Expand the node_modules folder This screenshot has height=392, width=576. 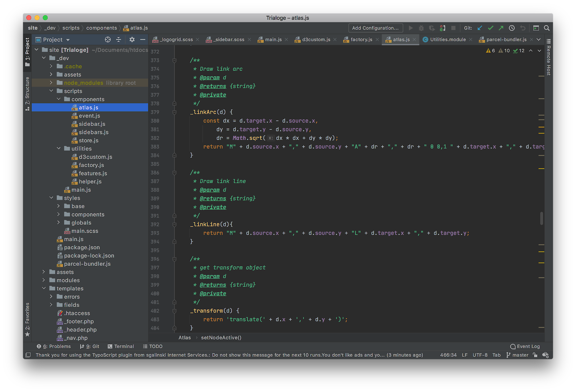pyautogui.click(x=51, y=83)
